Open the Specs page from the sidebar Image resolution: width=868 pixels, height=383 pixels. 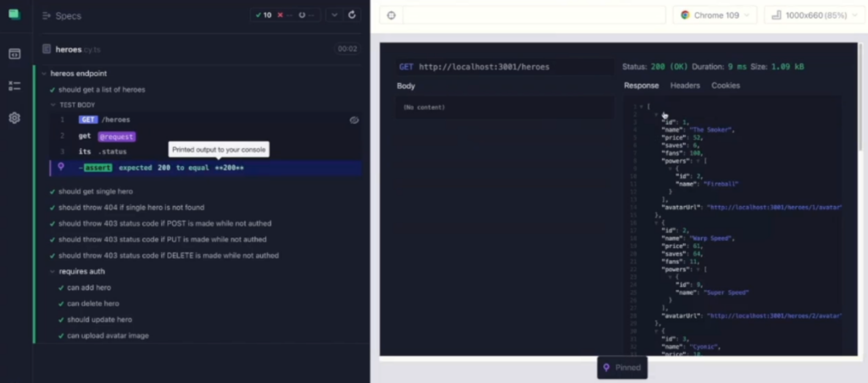coord(14,53)
